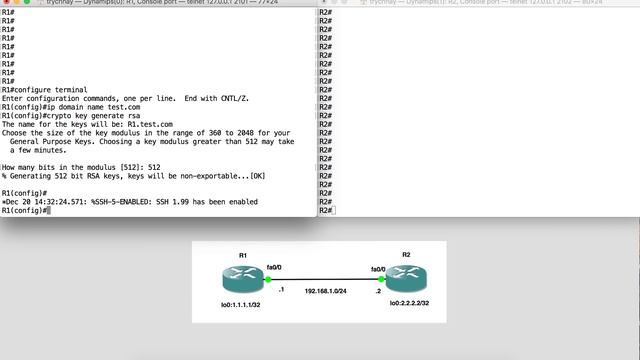Click the R1 console window title bar
Screen dimensions: 640x360
158,2
